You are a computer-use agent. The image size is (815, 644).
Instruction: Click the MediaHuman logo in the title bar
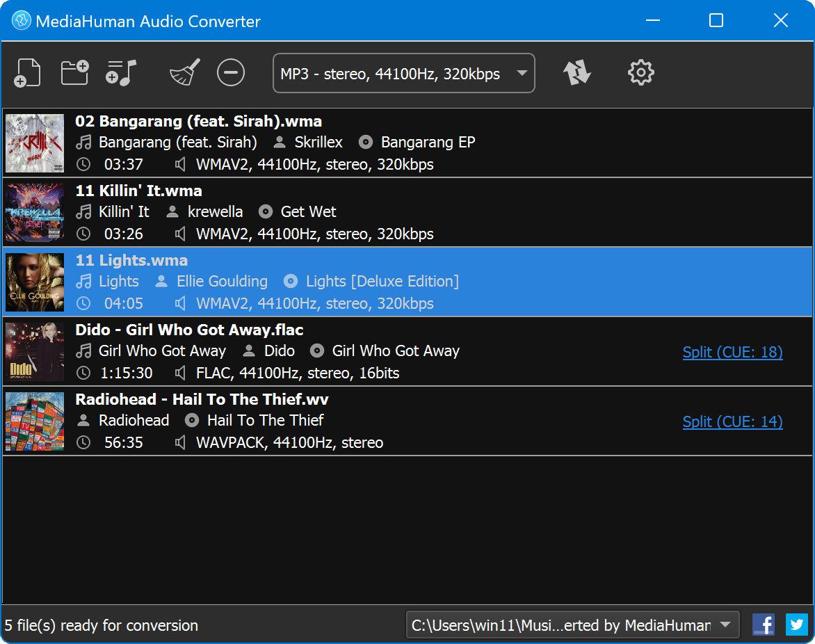click(20, 21)
